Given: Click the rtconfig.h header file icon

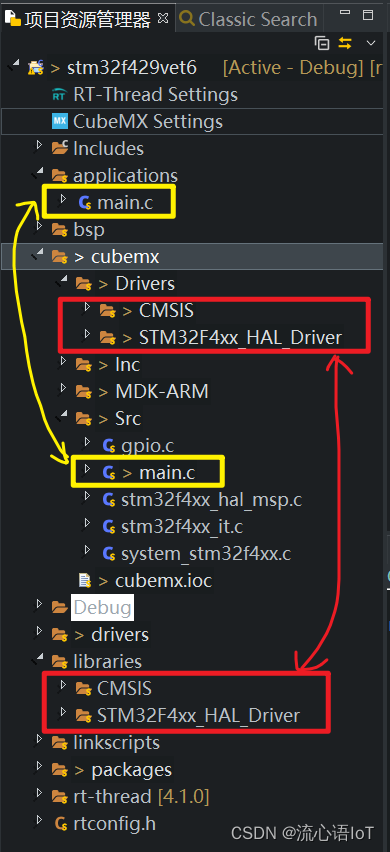Looking at the screenshot, I should click(x=60, y=824).
